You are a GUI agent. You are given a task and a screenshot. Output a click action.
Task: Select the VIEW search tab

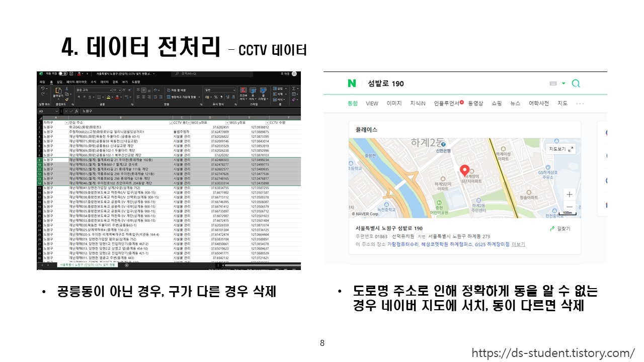(x=372, y=103)
